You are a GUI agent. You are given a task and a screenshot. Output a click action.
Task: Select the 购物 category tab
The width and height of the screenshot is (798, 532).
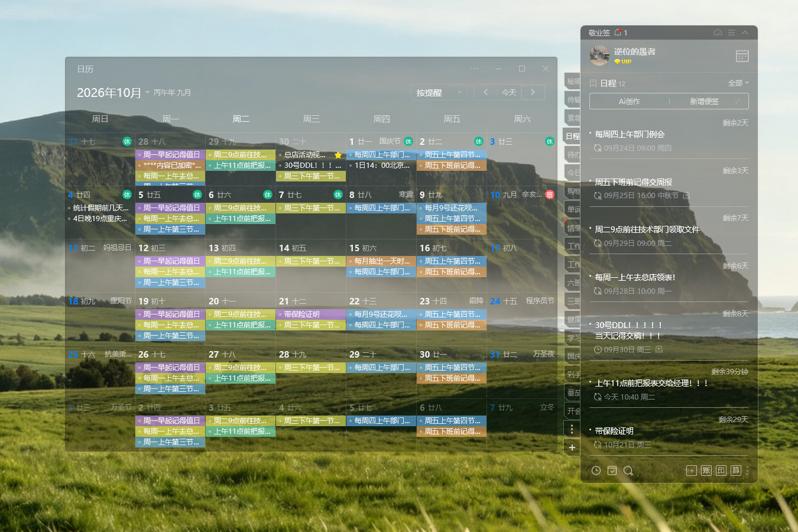point(572,192)
